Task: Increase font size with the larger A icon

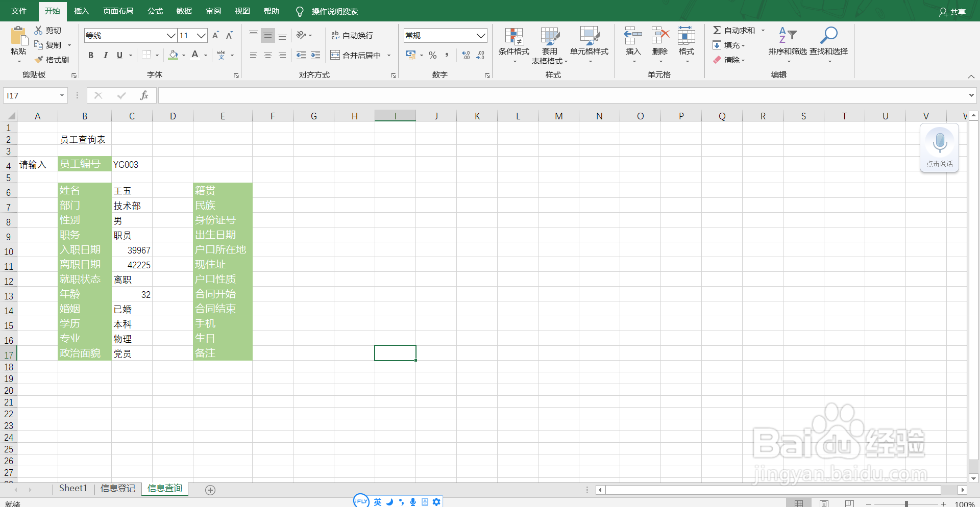Action: (x=215, y=35)
